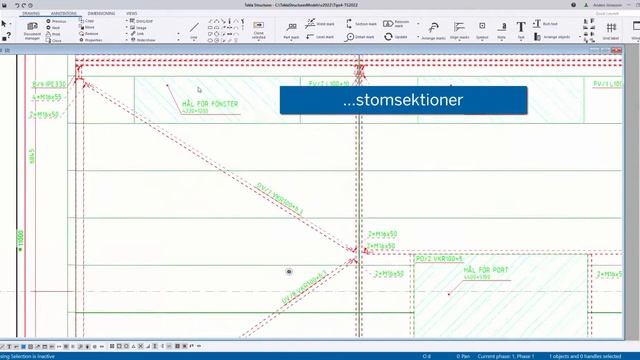Open the Document manager
This screenshot has width=640, height=360.
[x=32, y=31]
